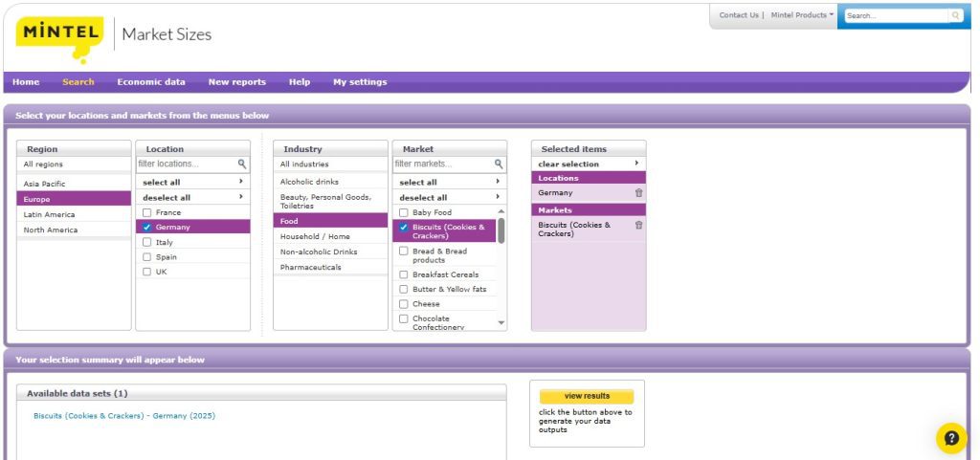Select North America region
Image resolution: width=980 pixels, height=460 pixels.
click(74, 230)
